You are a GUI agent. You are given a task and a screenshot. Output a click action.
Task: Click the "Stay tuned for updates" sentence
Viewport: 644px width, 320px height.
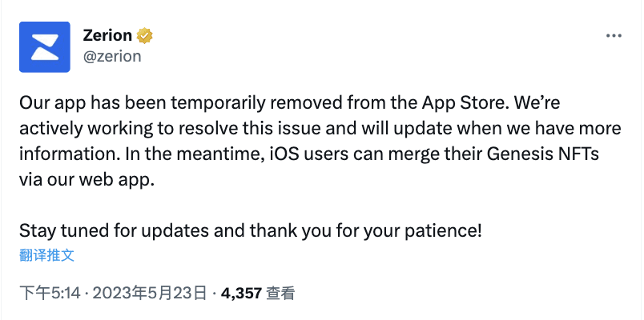(x=250, y=232)
